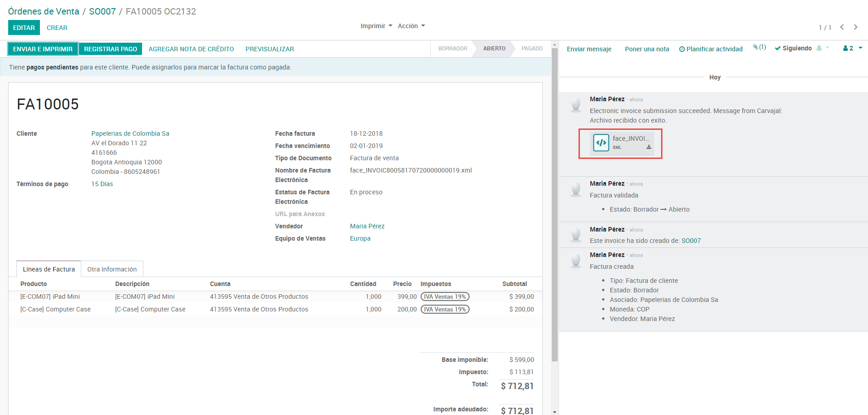Click the paperclip attachments counter
This screenshot has height=415, width=868.
coord(759,47)
